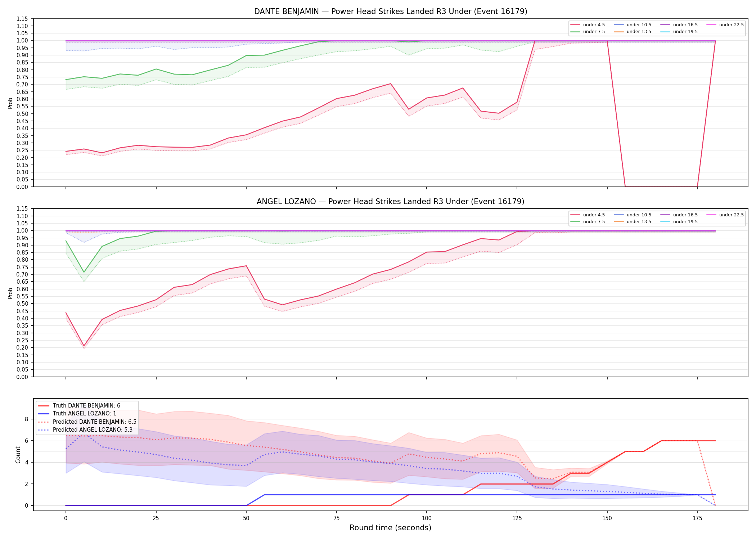Click x-axis tick label '125'
The height and width of the screenshot is (540, 756).
tap(517, 518)
